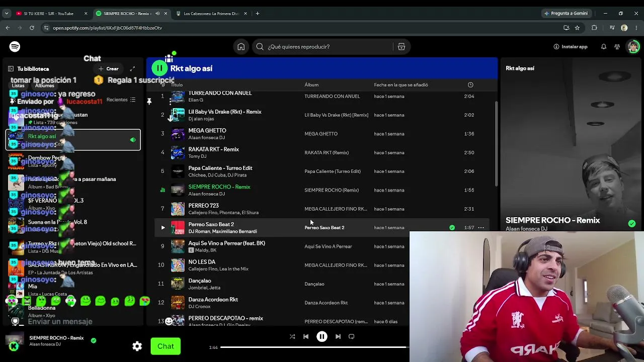Open the Spotify profile avatar menu

[633, 47]
